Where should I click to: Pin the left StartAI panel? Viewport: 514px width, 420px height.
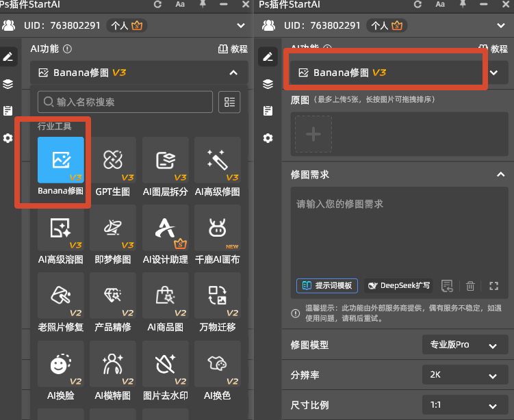coord(203,4)
